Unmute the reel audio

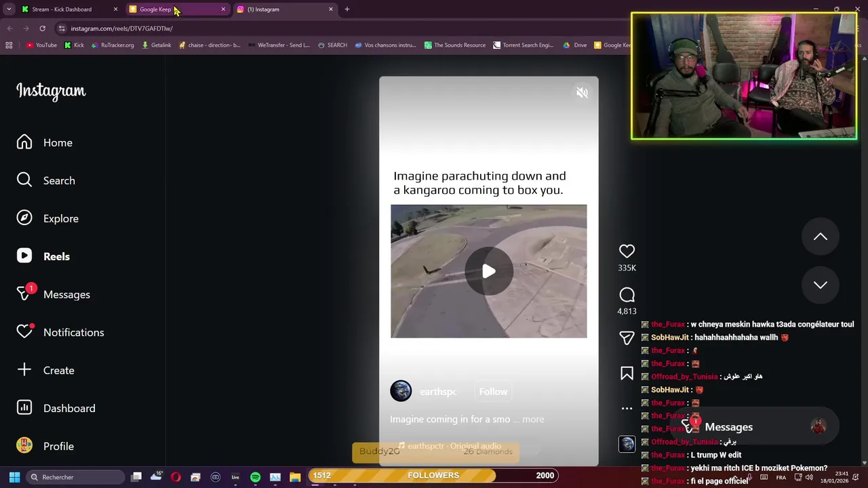coord(582,93)
